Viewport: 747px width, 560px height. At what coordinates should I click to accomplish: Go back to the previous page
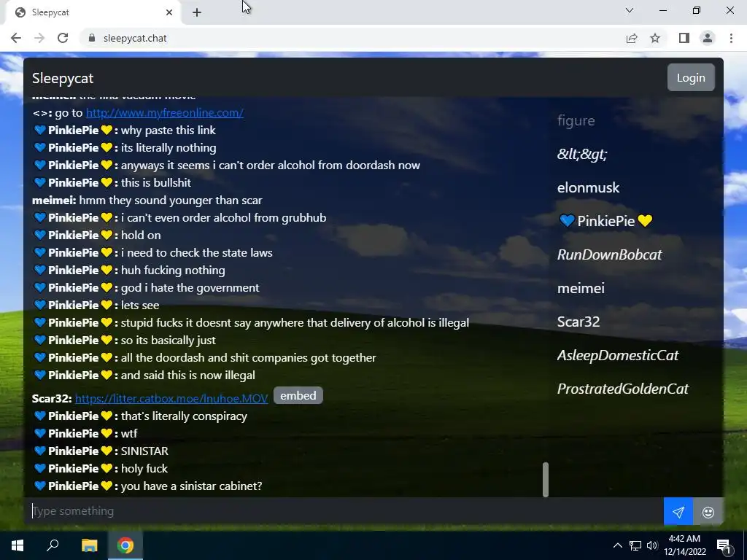[16, 38]
